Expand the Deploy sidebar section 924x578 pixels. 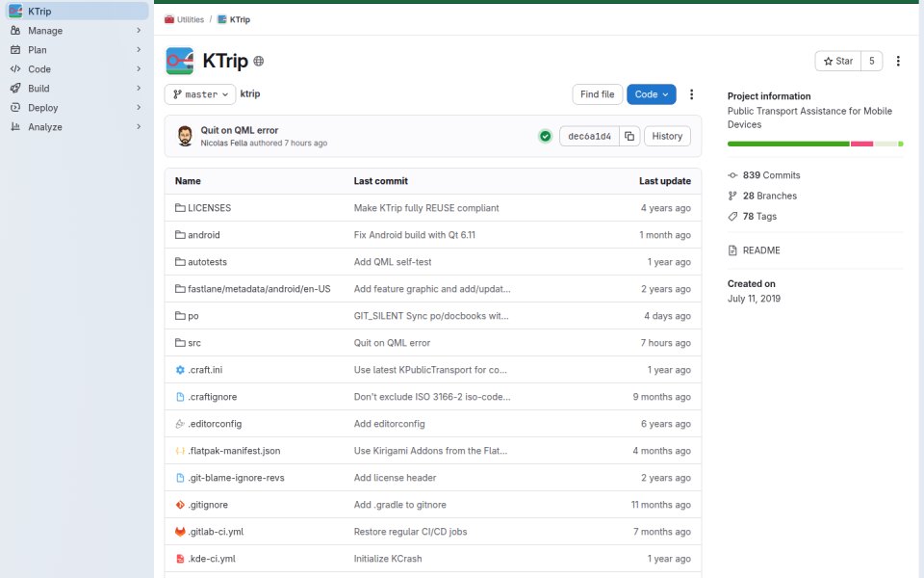(x=77, y=108)
